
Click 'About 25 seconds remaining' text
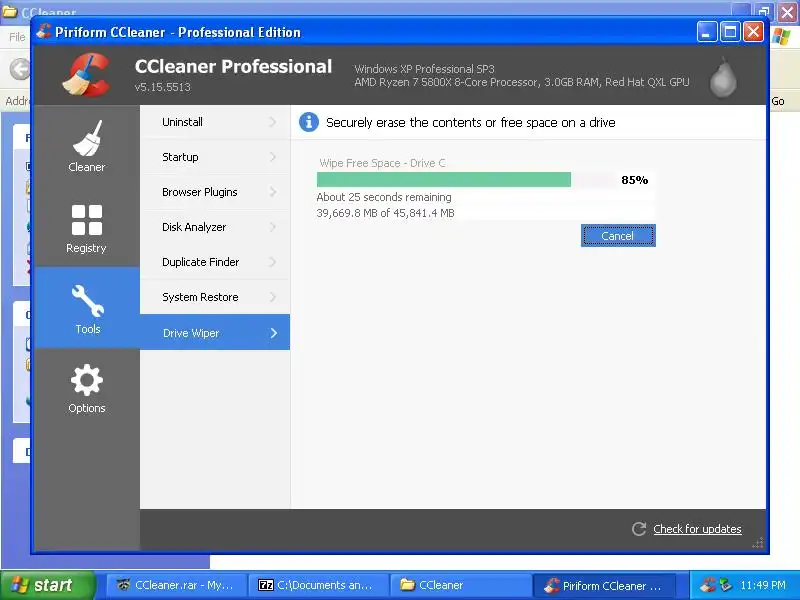click(384, 197)
